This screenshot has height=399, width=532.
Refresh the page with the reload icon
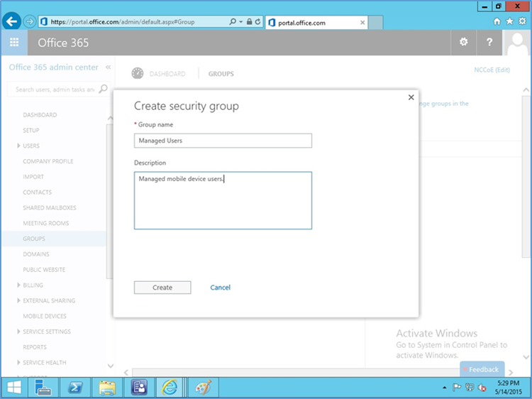pos(258,22)
